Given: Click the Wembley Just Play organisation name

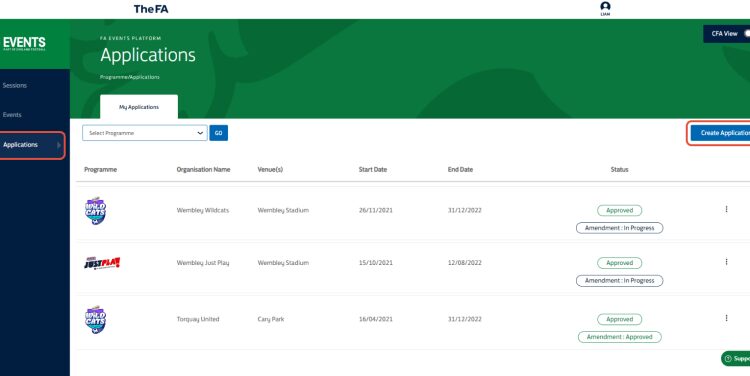Looking at the screenshot, I should [x=203, y=263].
